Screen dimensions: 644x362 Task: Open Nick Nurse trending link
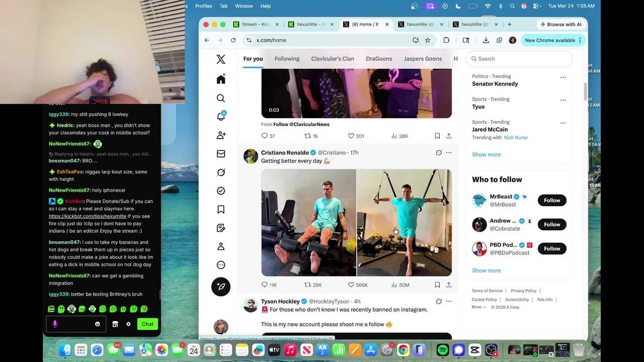(x=516, y=138)
